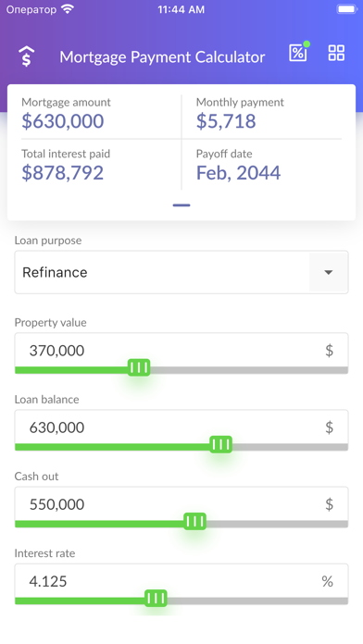Edit the Loan balance 630,000 field

pyautogui.click(x=181, y=427)
